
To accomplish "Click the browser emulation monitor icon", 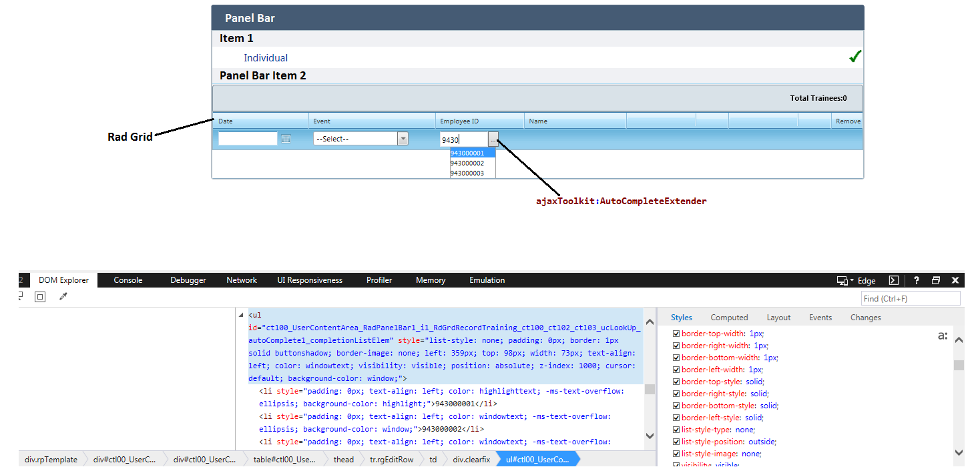I will tap(842, 281).
